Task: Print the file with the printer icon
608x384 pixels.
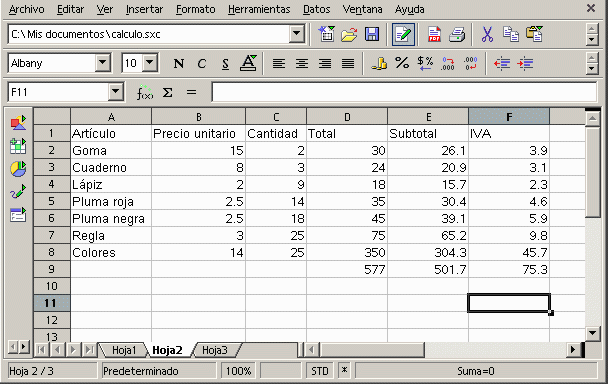Action: click(x=457, y=35)
